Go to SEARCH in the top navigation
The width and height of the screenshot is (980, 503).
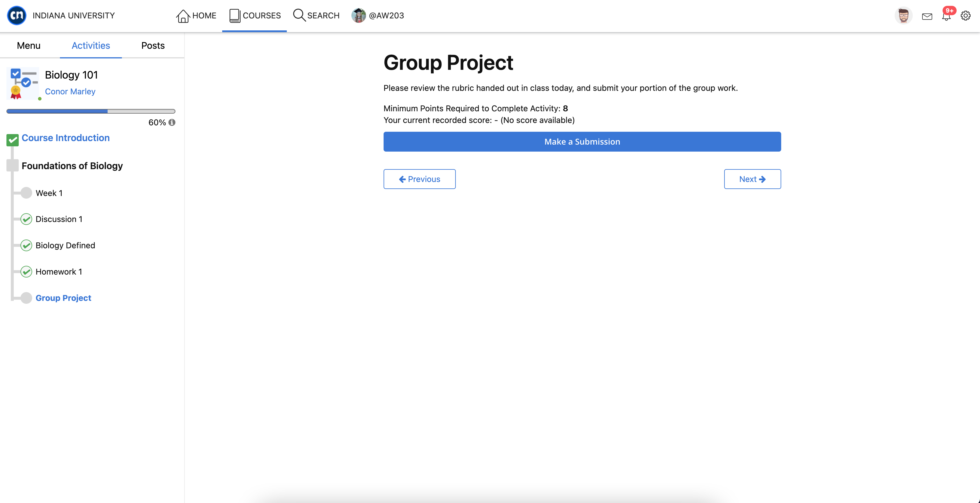click(323, 15)
